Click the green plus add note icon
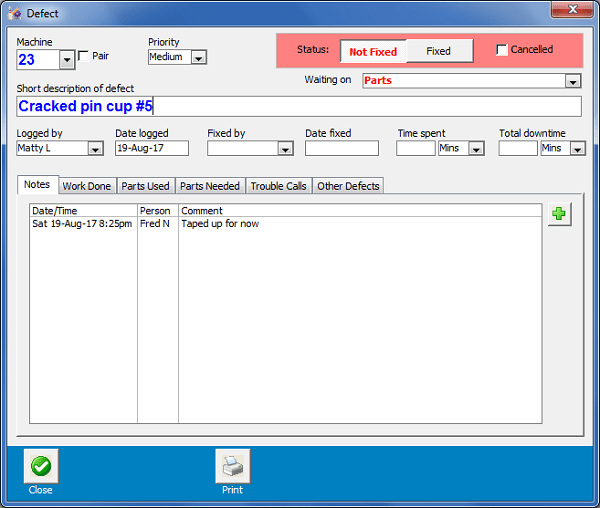 pos(559,214)
